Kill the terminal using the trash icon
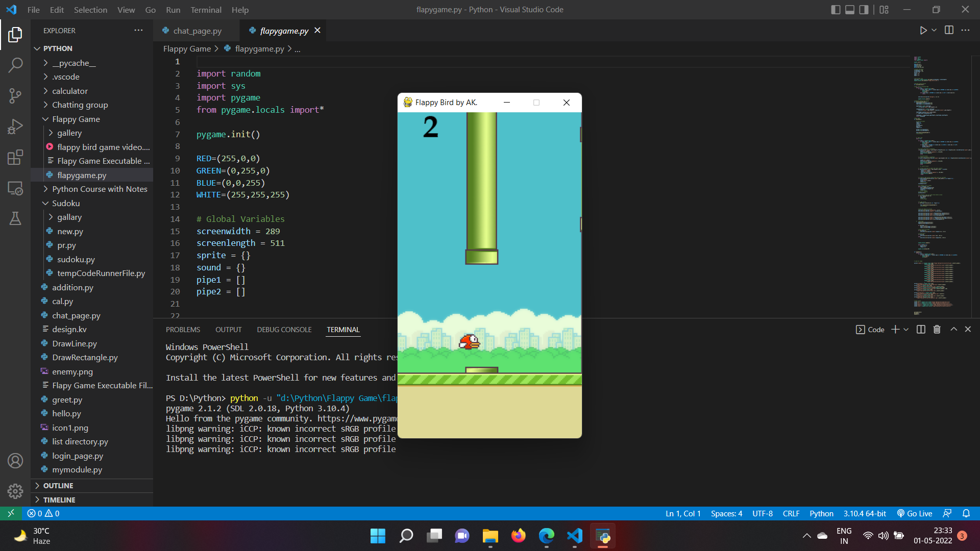The image size is (980, 551). pos(936,329)
